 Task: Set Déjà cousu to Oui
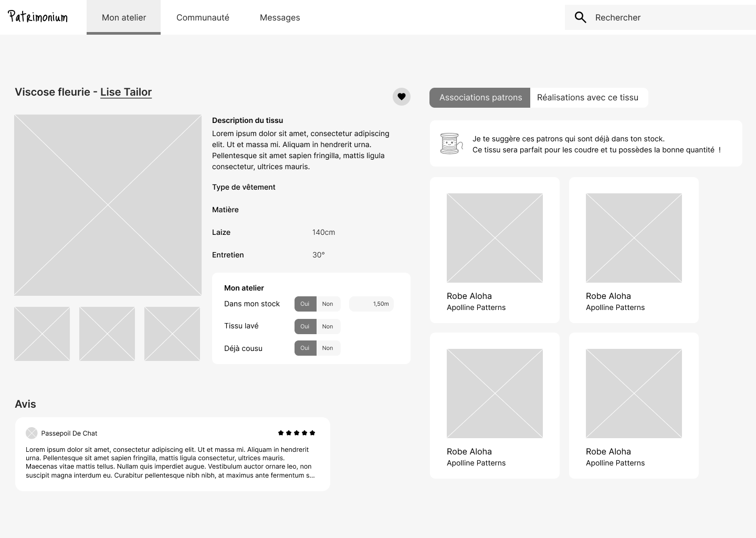tap(305, 348)
